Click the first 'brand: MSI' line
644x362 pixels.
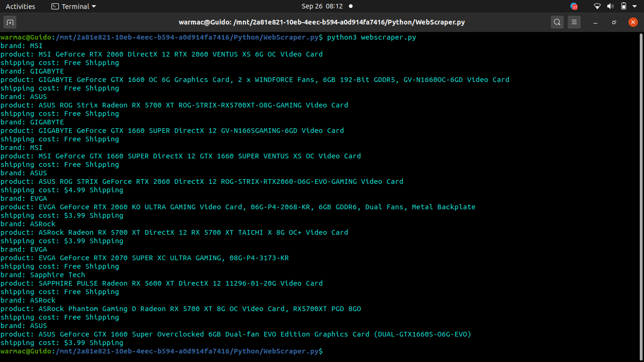pyautogui.click(x=21, y=46)
